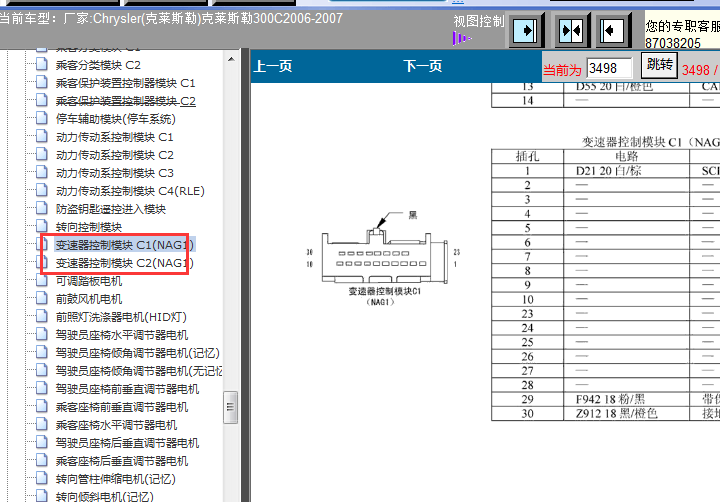
Task: Click the purple audio indicator icon
Action: point(461,39)
